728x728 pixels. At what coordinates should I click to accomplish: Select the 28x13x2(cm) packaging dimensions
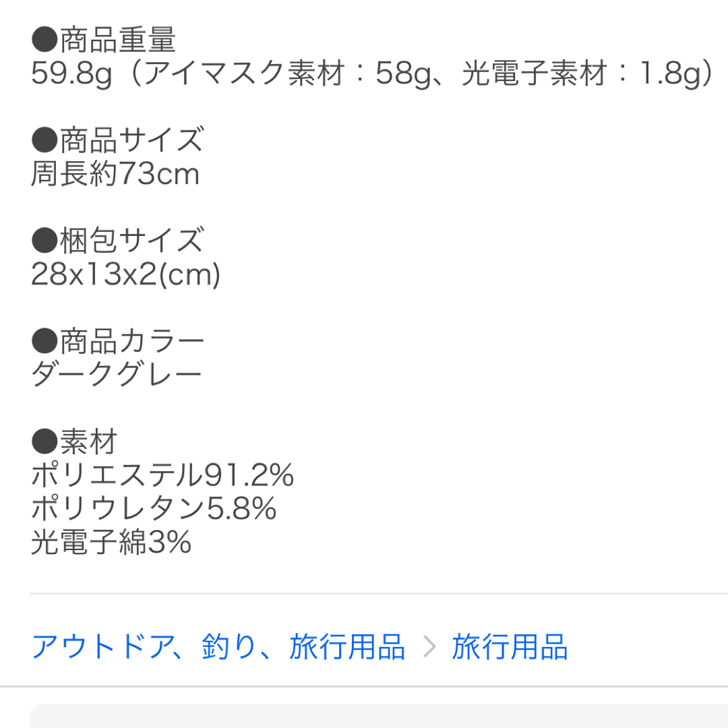[x=126, y=274]
